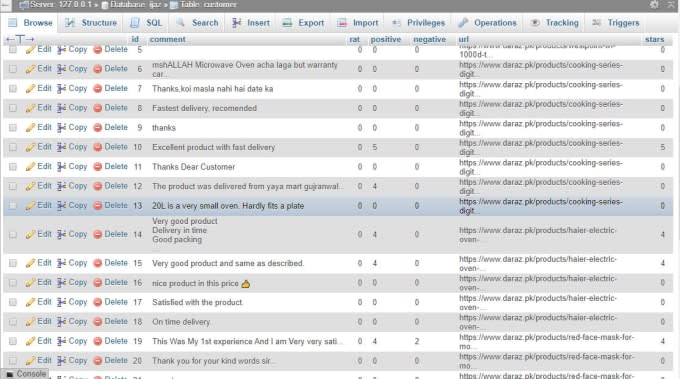Toggle full texts arrows icon in header
The height and width of the screenshot is (379, 680).
(x=20, y=39)
